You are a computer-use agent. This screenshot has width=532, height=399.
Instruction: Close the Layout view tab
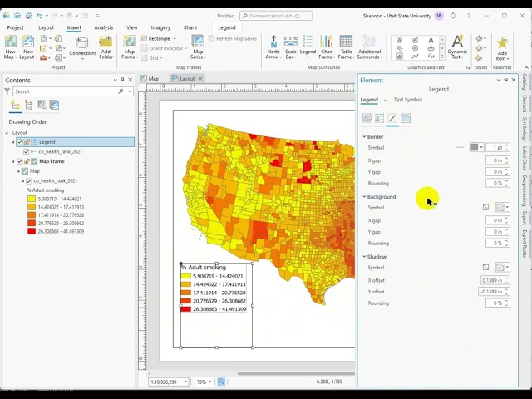[200, 79]
